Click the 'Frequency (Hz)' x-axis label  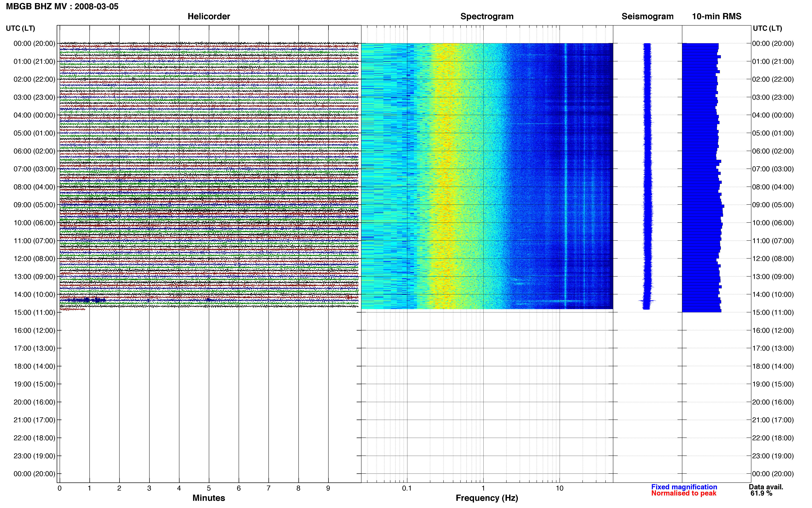(487, 498)
